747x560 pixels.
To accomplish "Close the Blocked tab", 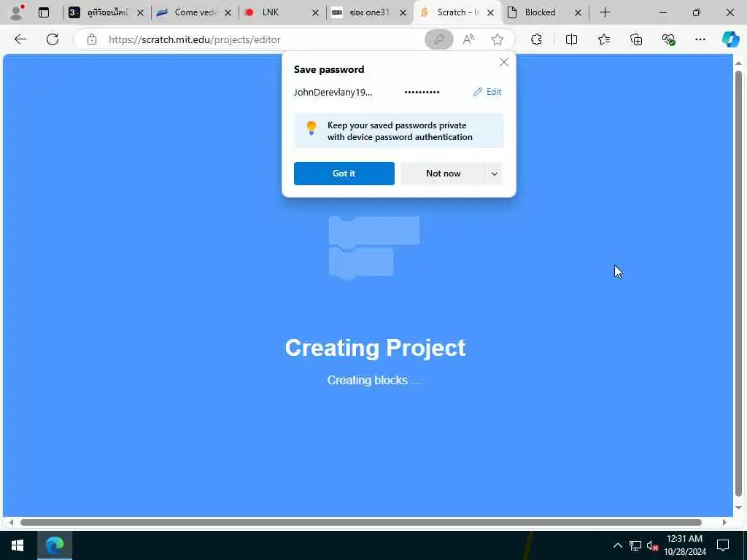I will click(578, 13).
